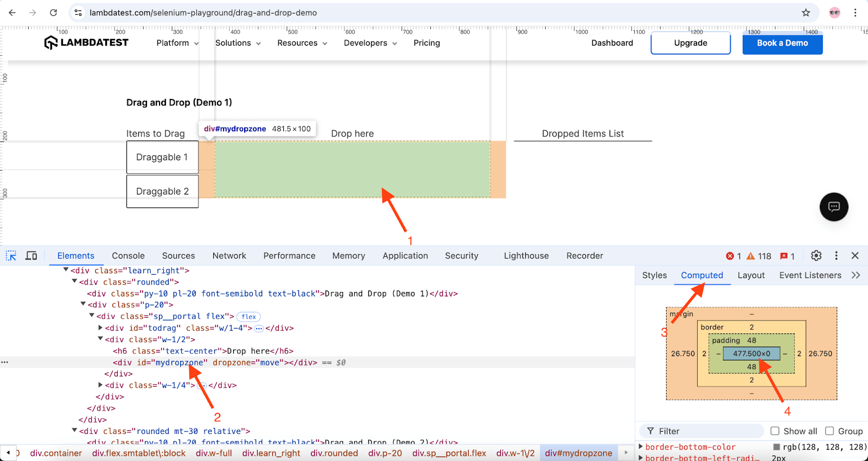Expand border-bottom-color computed property

click(641, 447)
